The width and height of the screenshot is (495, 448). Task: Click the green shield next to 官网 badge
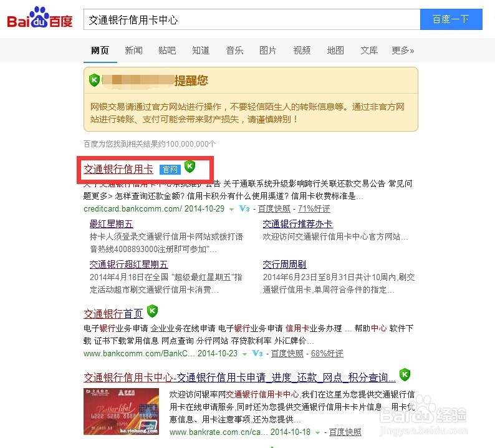(190, 166)
